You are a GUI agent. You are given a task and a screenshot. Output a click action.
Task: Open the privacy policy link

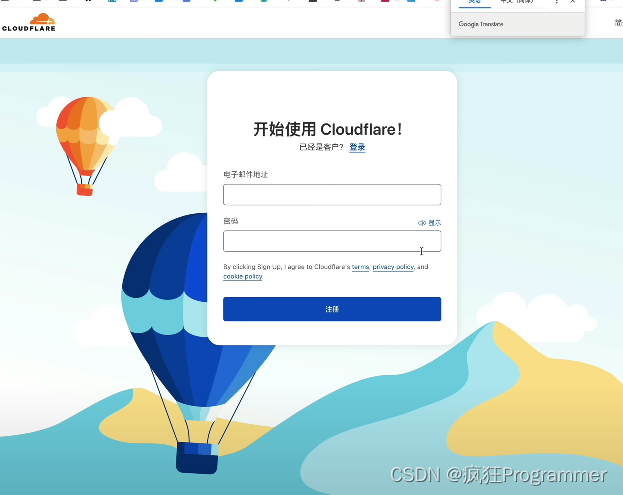tap(393, 267)
